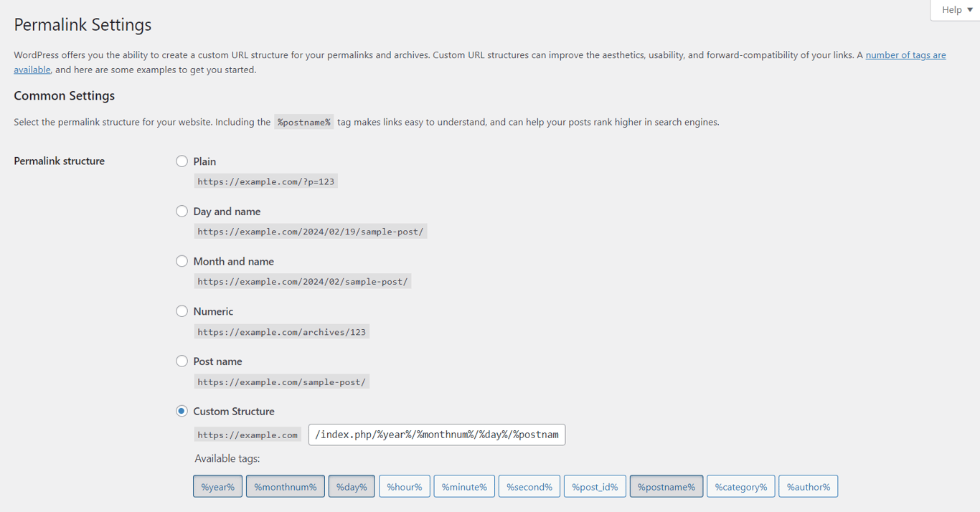Viewport: 980px width, 512px height.
Task: Choose the Post name permalink option
Action: 182,361
